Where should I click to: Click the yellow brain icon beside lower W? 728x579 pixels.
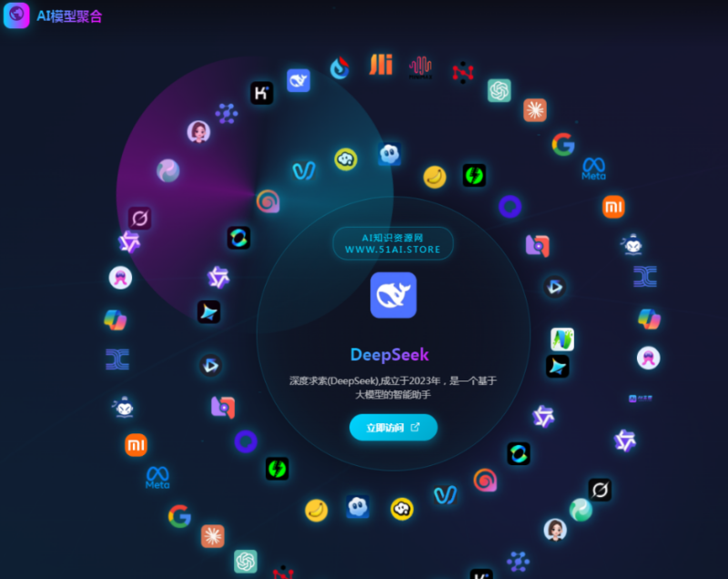coord(402,509)
